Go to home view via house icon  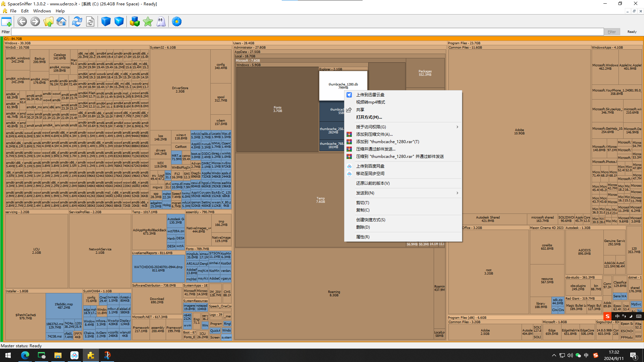[x=61, y=22]
